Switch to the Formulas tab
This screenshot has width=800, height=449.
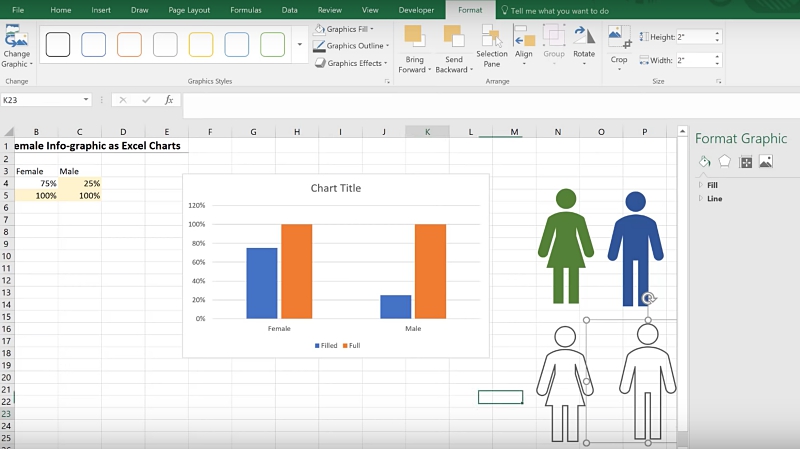coord(245,10)
